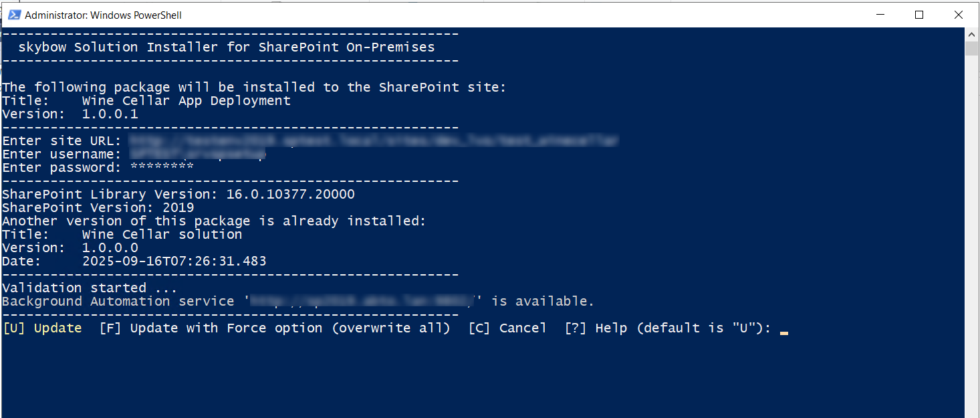Image resolution: width=980 pixels, height=418 pixels.
Task: Click the close button
Action: click(959, 14)
